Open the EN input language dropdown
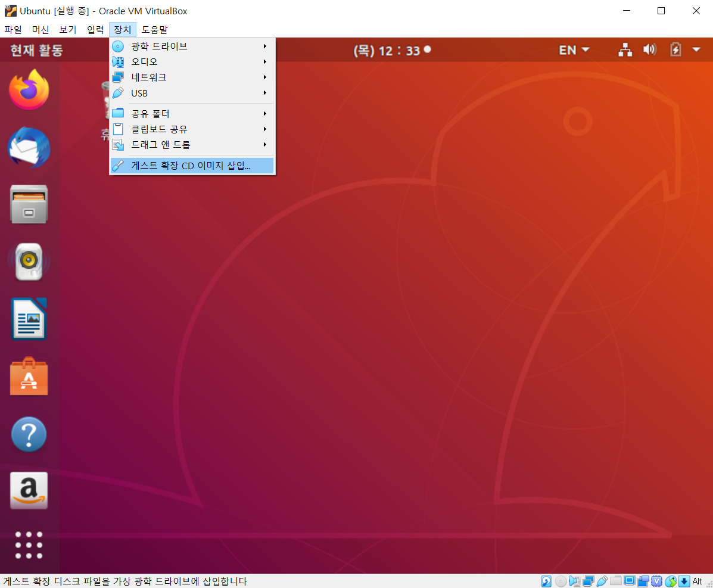 tap(574, 50)
